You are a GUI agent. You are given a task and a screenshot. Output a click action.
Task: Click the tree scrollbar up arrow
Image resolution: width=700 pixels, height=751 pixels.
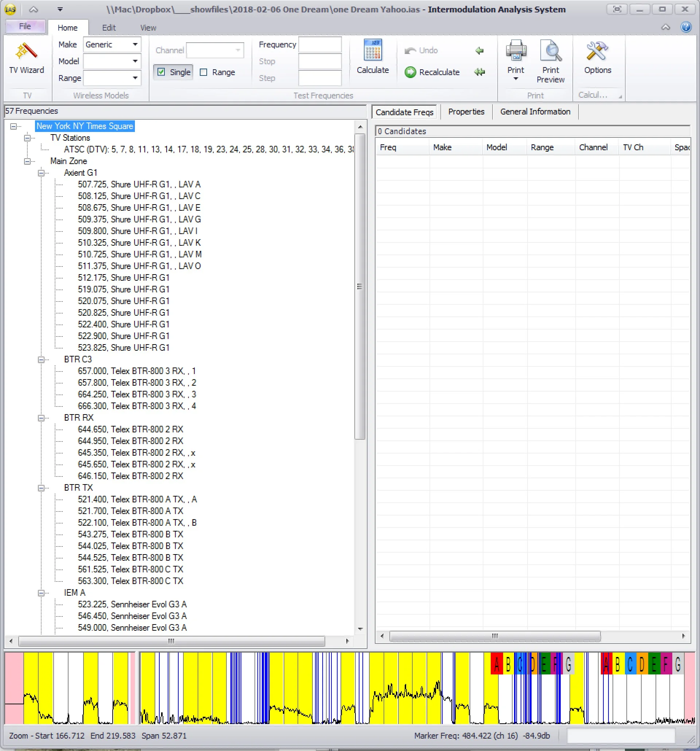click(x=360, y=127)
